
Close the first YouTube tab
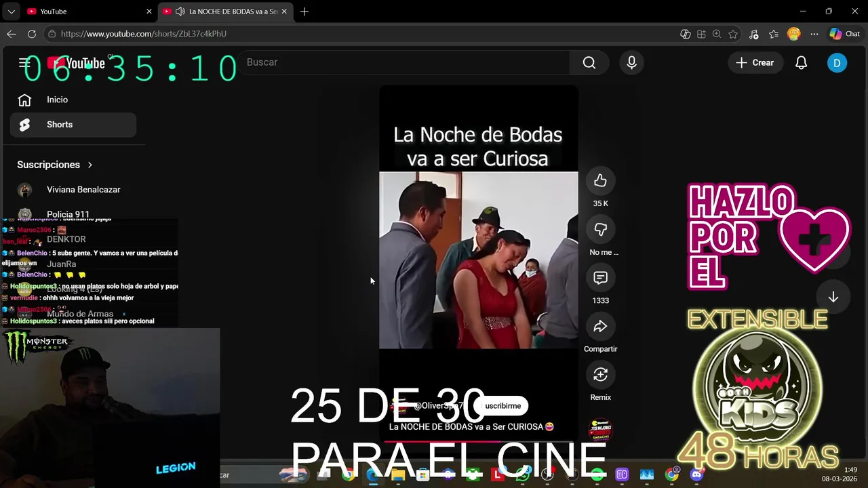(x=149, y=12)
